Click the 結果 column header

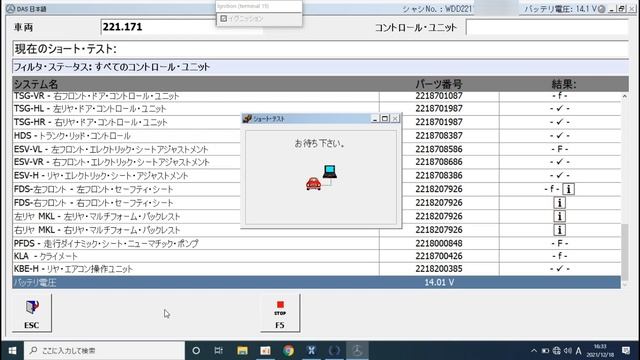pyautogui.click(x=564, y=84)
